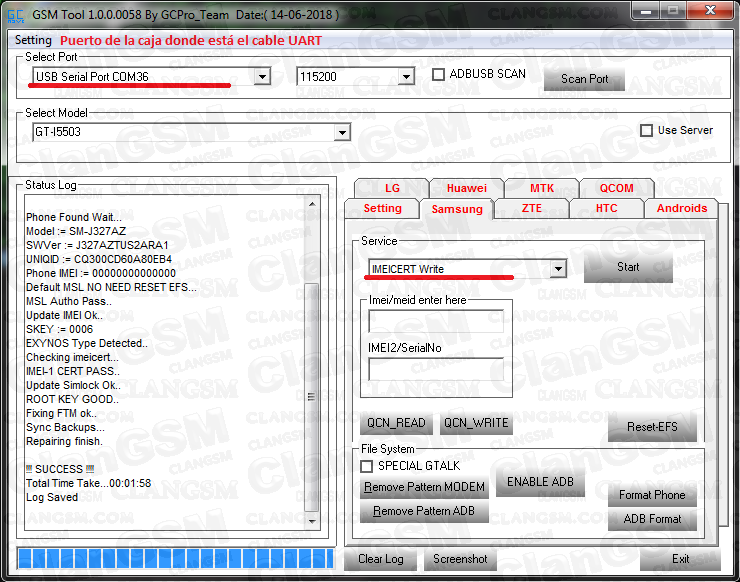Close the GSM Tool window
Viewport: 740px width, 582px height.
710,10
